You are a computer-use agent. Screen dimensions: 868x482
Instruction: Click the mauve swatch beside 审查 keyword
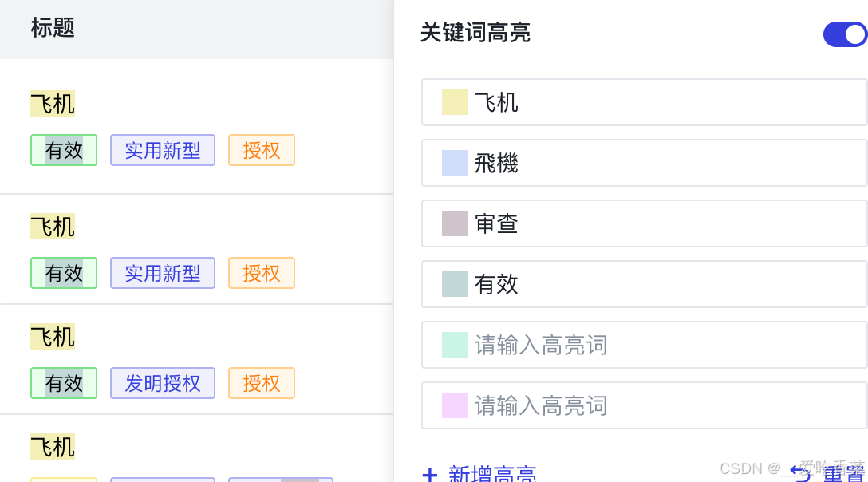click(455, 223)
